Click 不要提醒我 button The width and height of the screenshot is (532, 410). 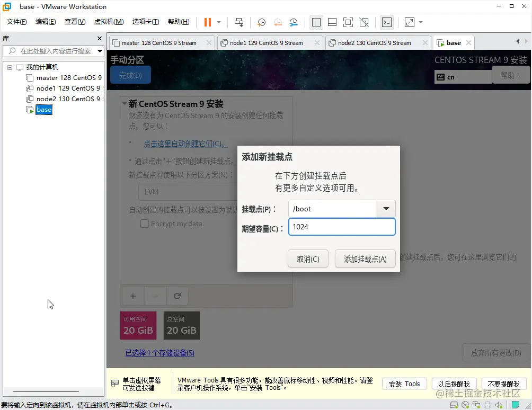click(x=503, y=384)
